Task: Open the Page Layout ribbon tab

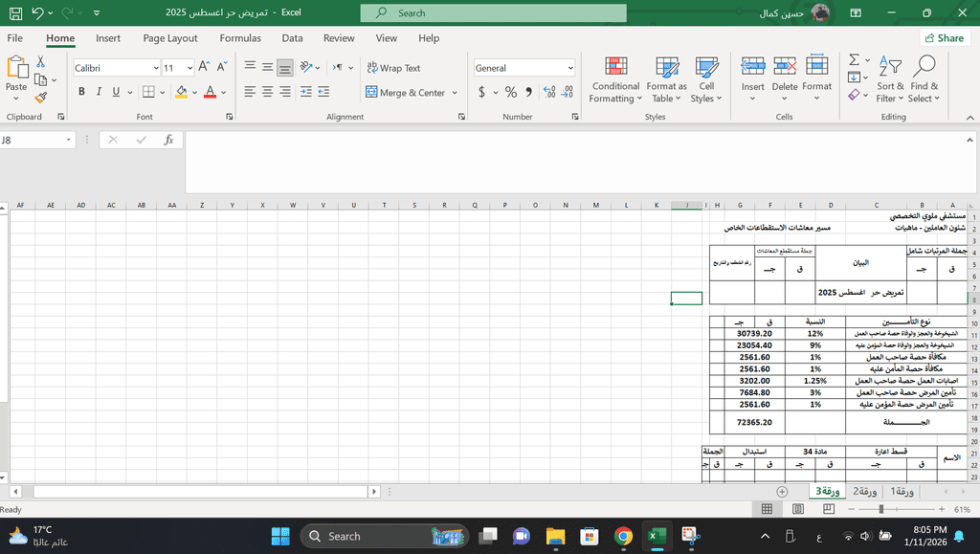Action: coord(170,38)
